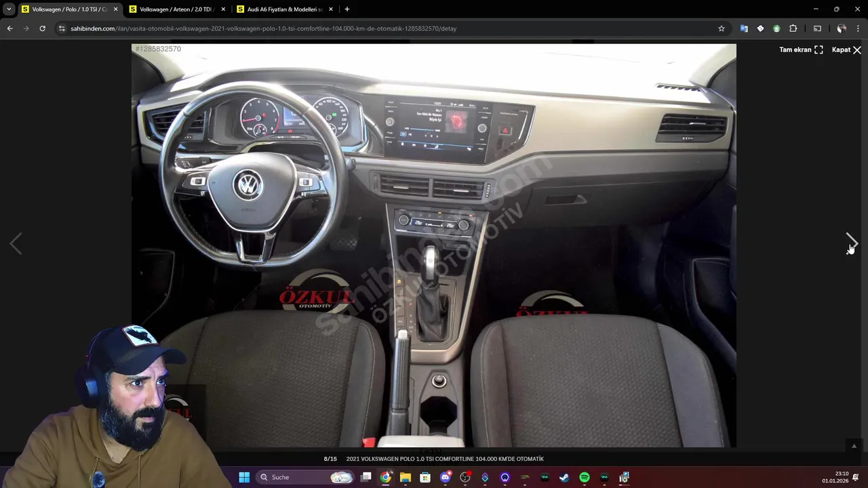Viewport: 868px width, 488px height.
Task: View site information icon in address bar
Action: tap(62, 28)
